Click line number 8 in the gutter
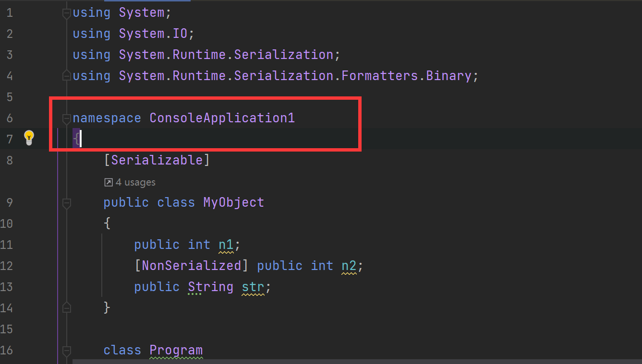The width and height of the screenshot is (642, 364). pos(10,160)
